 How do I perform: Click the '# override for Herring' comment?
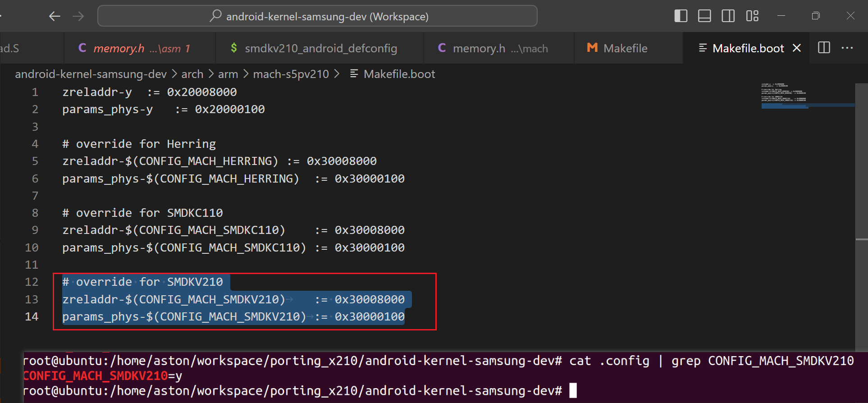(x=139, y=144)
